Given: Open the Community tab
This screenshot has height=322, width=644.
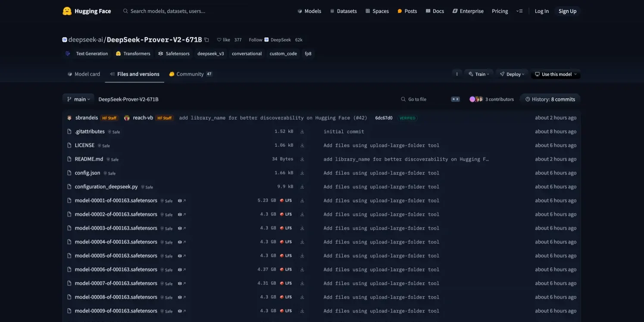Looking at the screenshot, I should [x=191, y=74].
